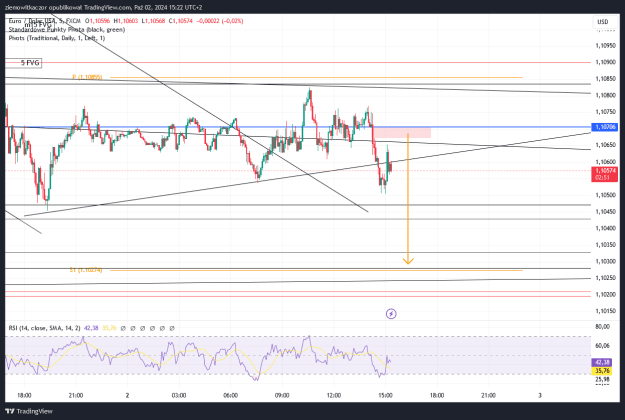The height and width of the screenshot is (420, 625).
Task: Click the '1,10500' price axis label
Action: click(605, 195)
